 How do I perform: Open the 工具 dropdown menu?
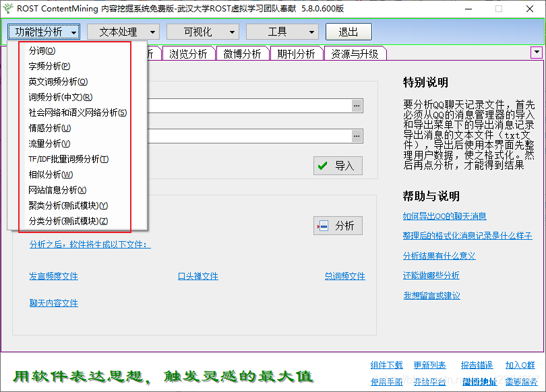click(282, 32)
